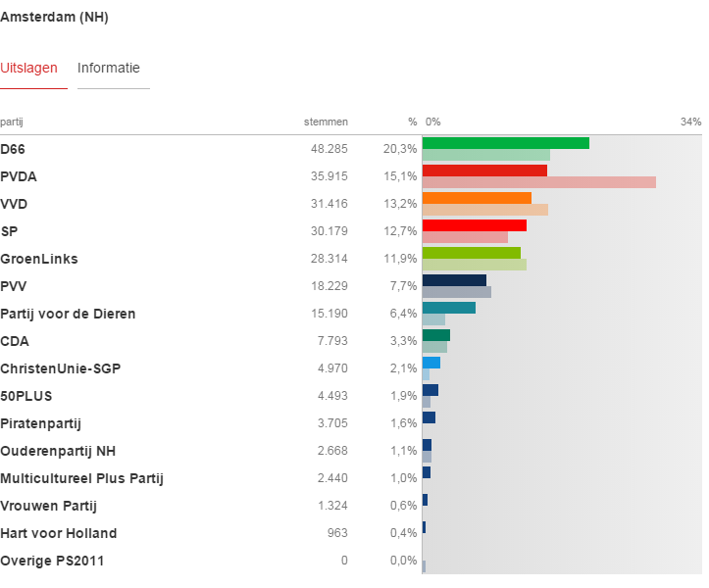Click the dark green CDA result bar

[436, 335]
